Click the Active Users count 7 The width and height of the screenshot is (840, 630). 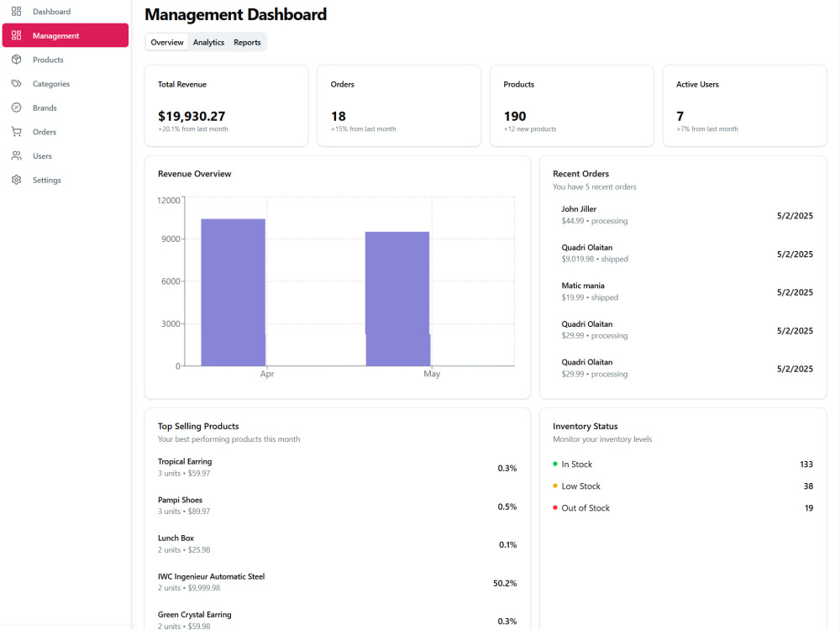tap(680, 116)
